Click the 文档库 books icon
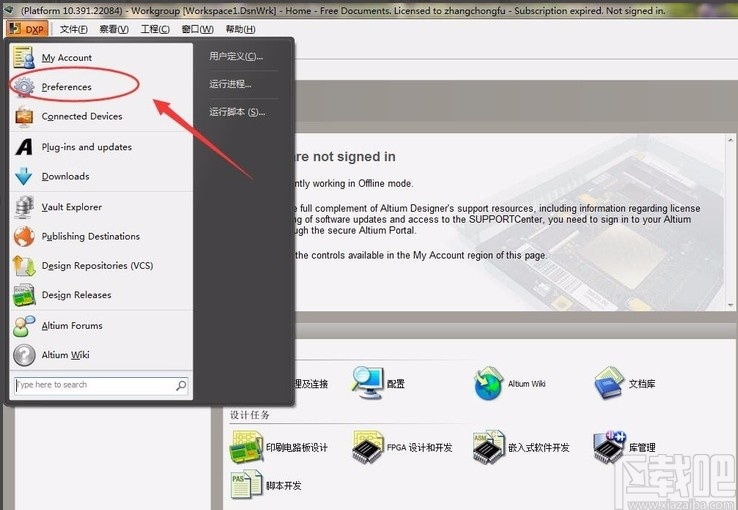 [610, 383]
